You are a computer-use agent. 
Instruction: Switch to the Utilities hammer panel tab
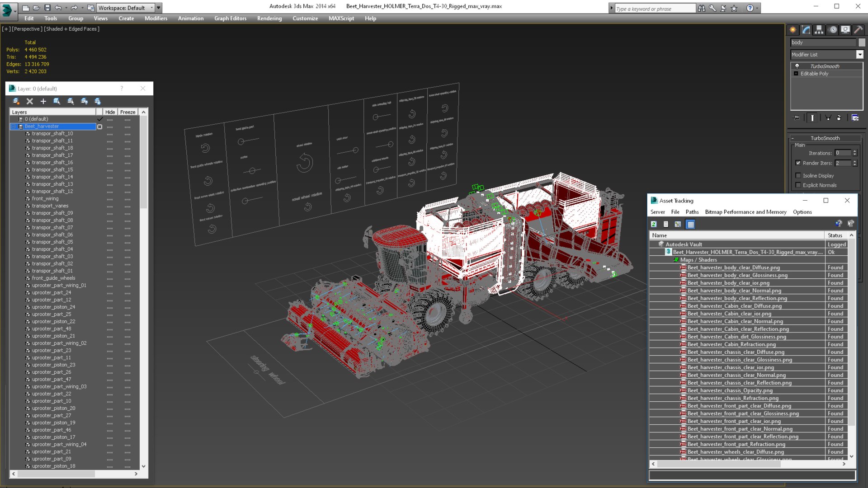[x=859, y=30]
